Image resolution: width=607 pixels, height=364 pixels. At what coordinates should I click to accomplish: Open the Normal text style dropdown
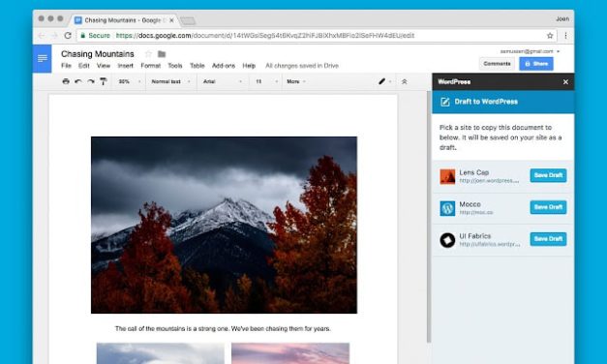pyautogui.click(x=170, y=81)
